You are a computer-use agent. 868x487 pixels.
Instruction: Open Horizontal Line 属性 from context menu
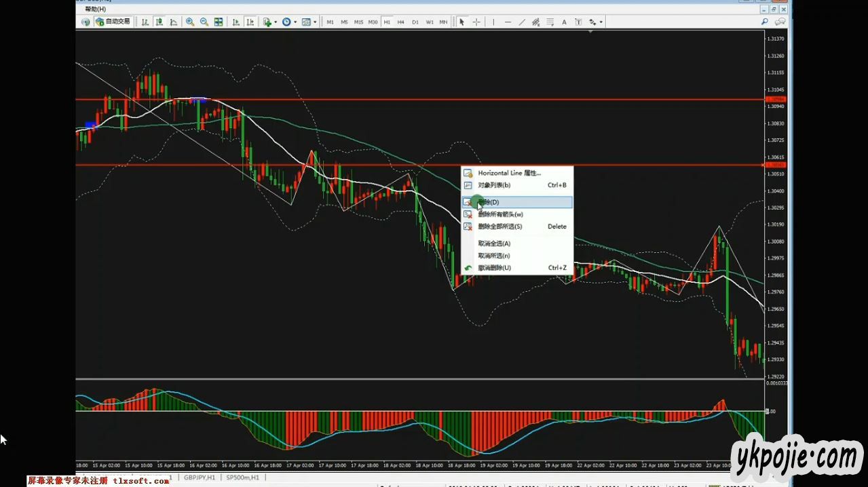coord(509,173)
